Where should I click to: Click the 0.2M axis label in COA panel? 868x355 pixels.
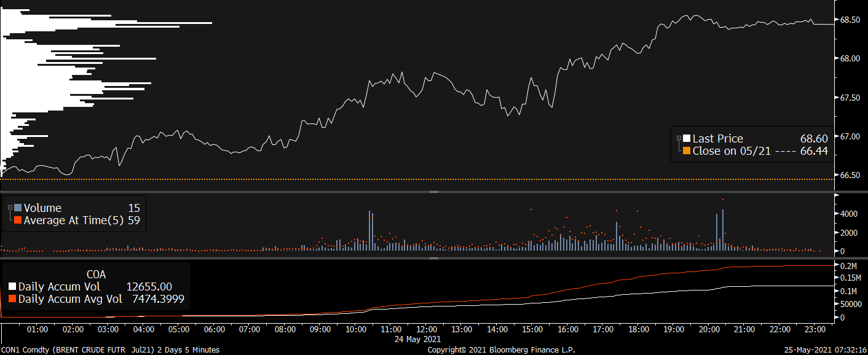coord(849,265)
